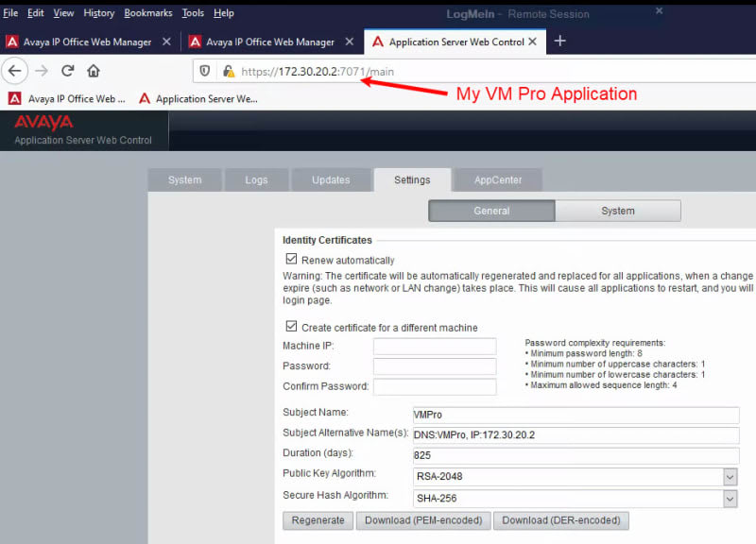This screenshot has height=544, width=756.
Task: Close the Application Server Web Control tab
Action: [x=532, y=42]
